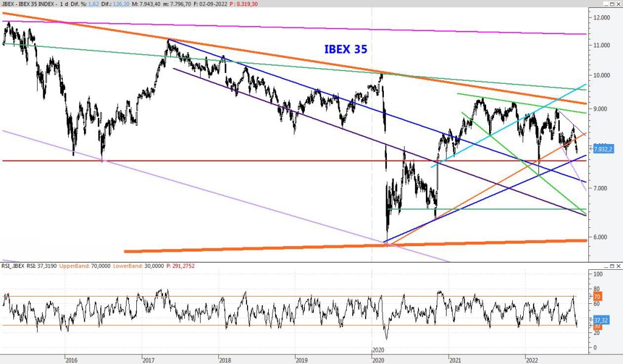Click the 1 d timeframe in header

pos(64,4)
